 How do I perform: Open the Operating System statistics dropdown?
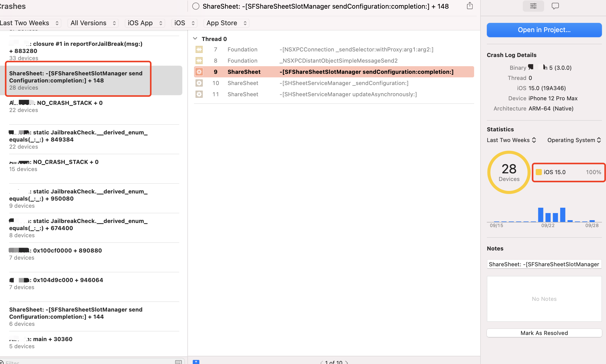574,140
